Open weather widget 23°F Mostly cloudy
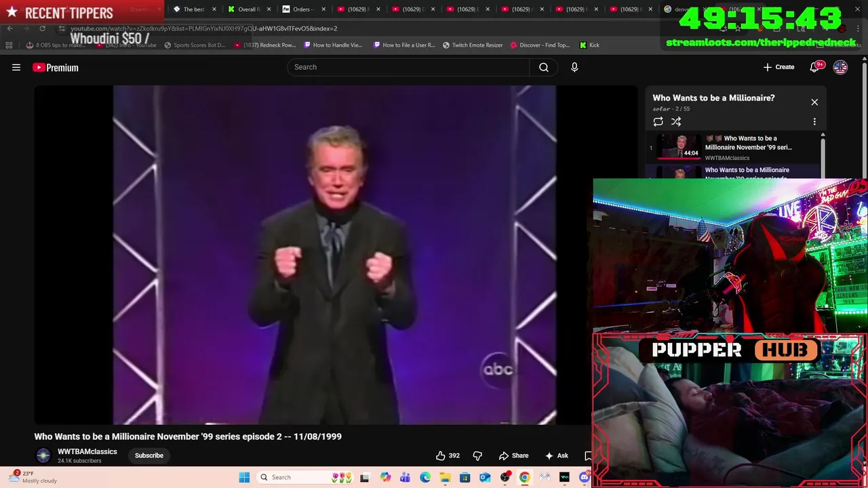 (34, 477)
